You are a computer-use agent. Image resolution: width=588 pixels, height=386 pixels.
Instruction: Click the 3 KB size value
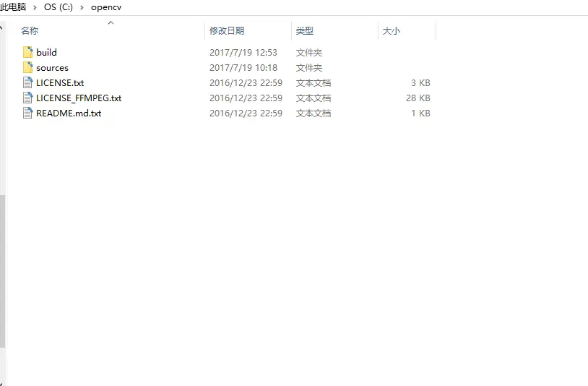420,83
